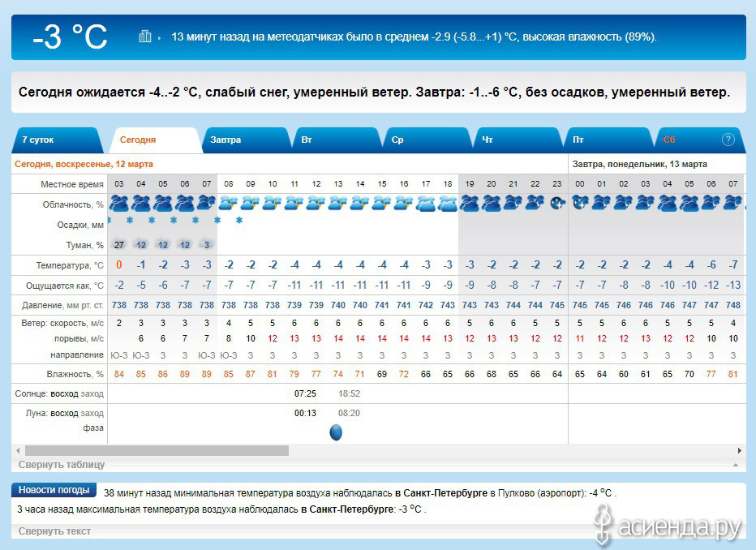Click the 13:00 cloudiness icon
This screenshot has height=550, width=756.
tap(338, 203)
